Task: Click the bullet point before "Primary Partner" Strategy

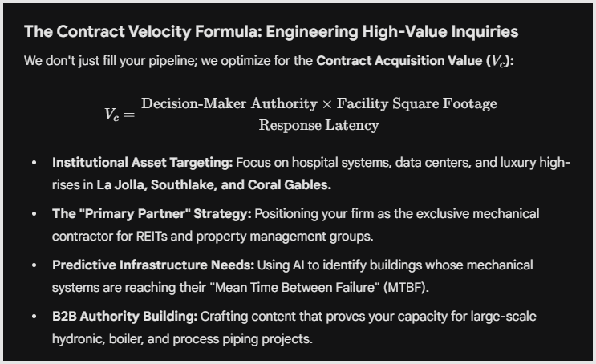Action: [x=34, y=214]
